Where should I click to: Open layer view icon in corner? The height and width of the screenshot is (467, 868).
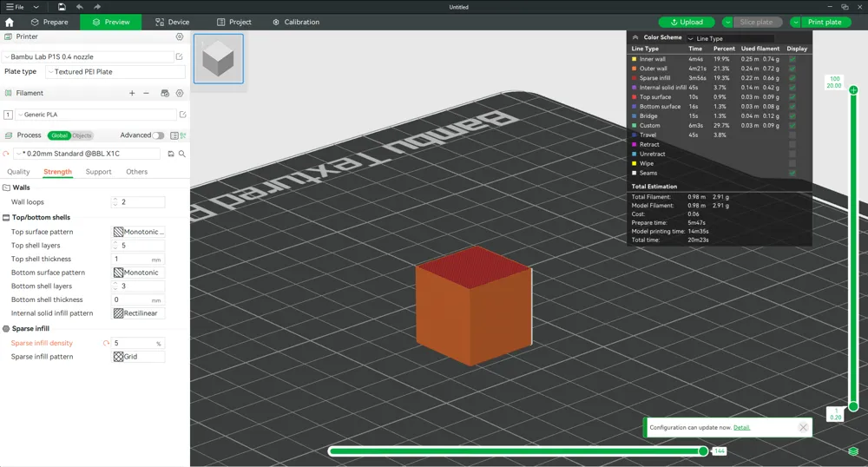coord(853,451)
